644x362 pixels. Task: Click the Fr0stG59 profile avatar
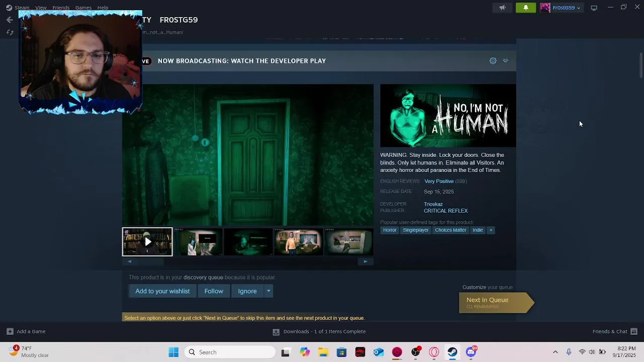(545, 8)
